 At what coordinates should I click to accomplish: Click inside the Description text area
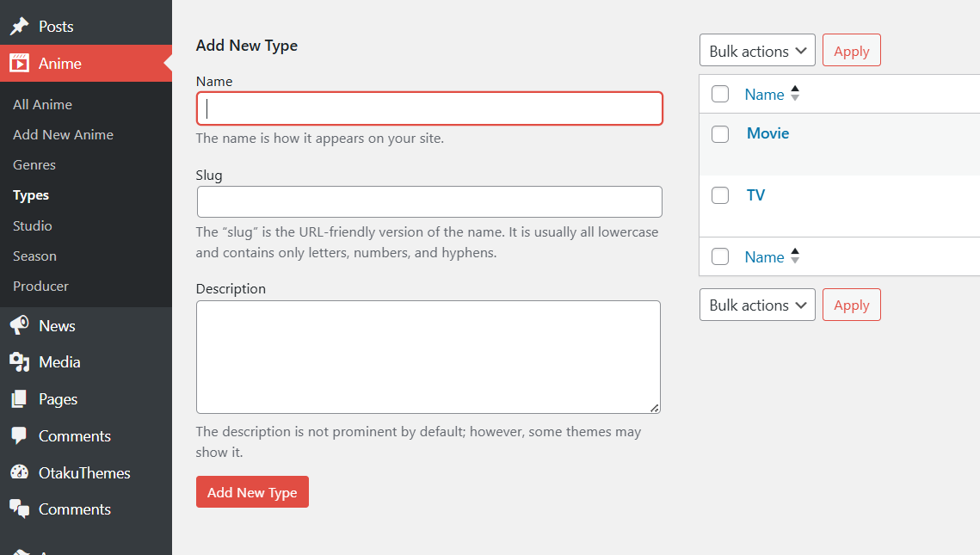tap(428, 357)
